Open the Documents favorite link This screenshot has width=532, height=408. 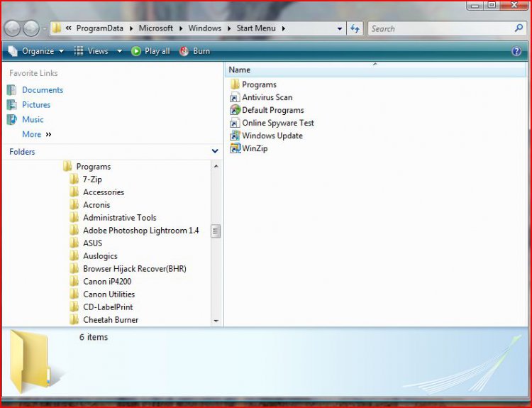pyautogui.click(x=43, y=90)
